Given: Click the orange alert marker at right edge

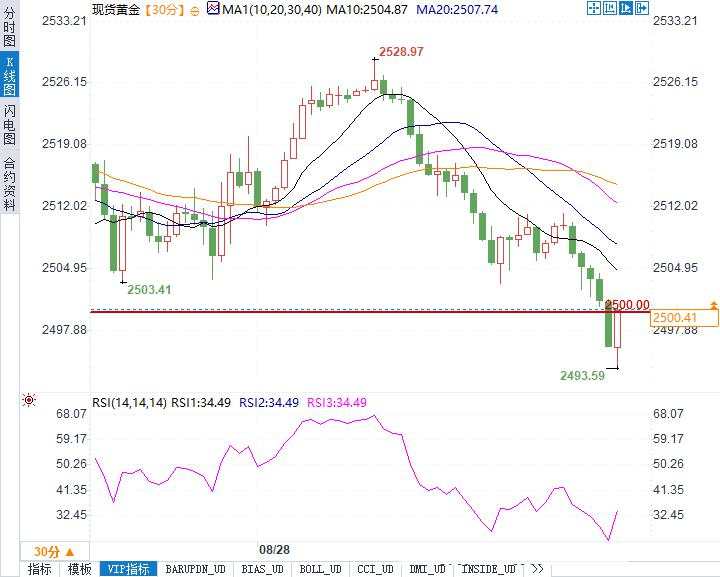Looking at the screenshot, I should coord(714,304).
